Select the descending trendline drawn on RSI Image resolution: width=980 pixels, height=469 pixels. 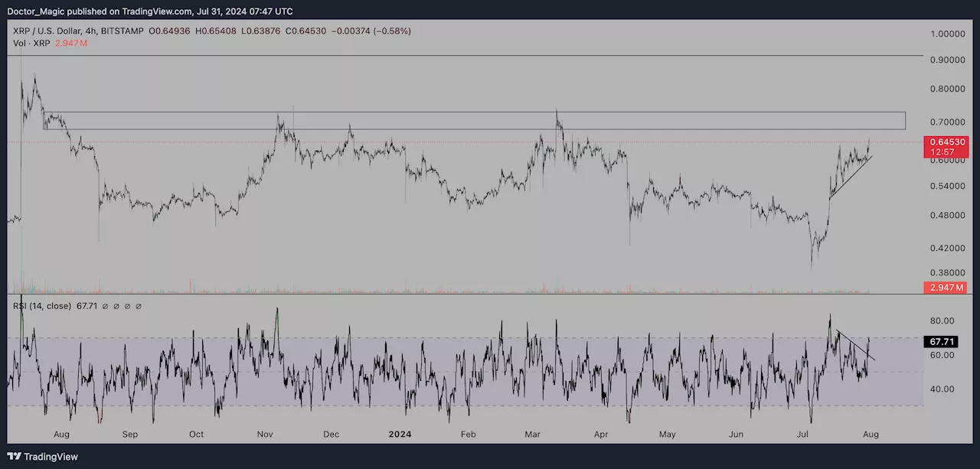coord(855,345)
